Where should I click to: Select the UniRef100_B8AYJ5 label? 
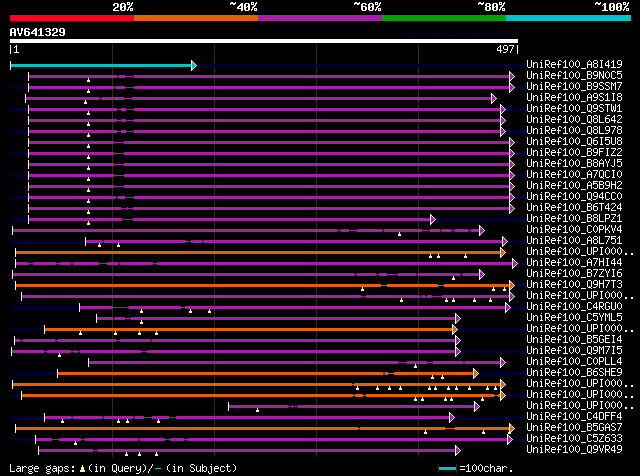coord(574,163)
